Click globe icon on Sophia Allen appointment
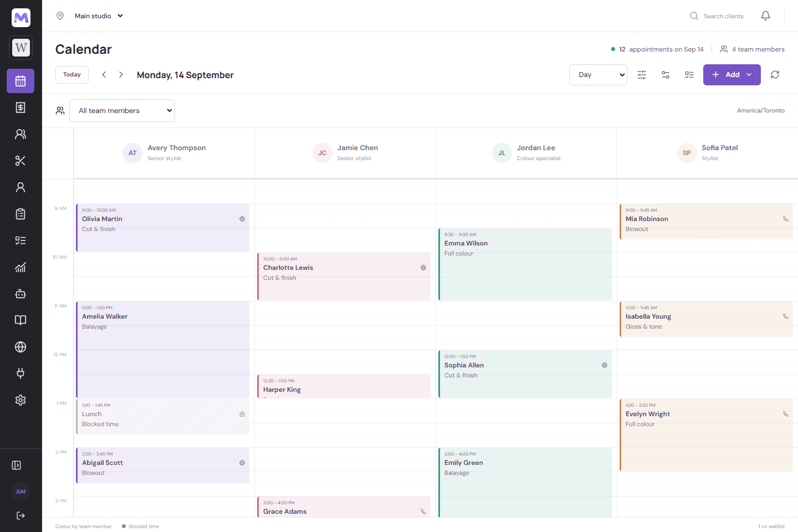The height and width of the screenshot is (532, 798). (x=605, y=365)
